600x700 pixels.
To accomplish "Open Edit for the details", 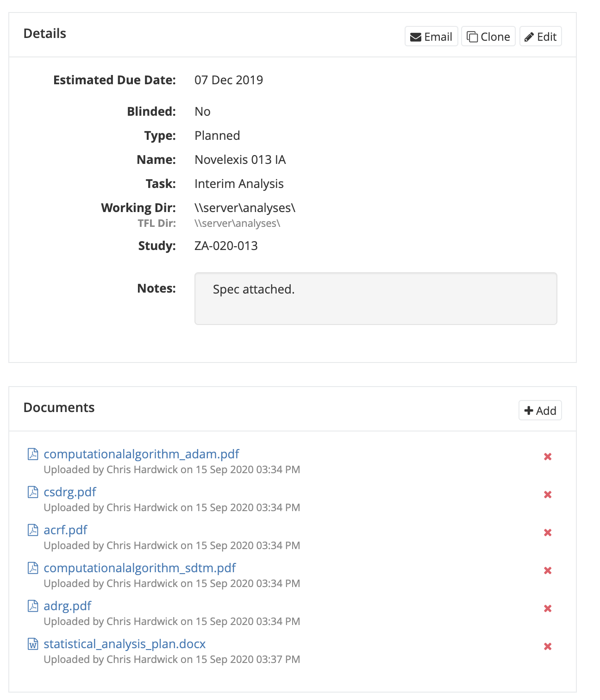I will [540, 37].
